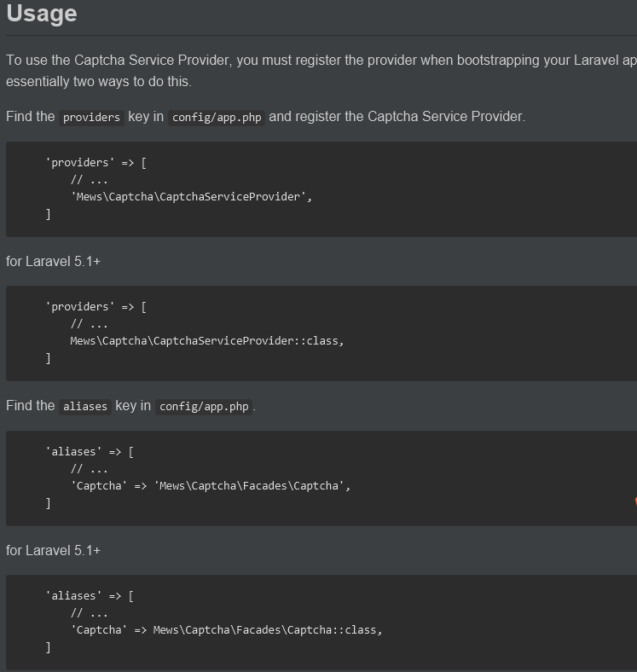Click "for Laravel 5.1+" above the providers block
Screen dimensions: 637x672
53,261
